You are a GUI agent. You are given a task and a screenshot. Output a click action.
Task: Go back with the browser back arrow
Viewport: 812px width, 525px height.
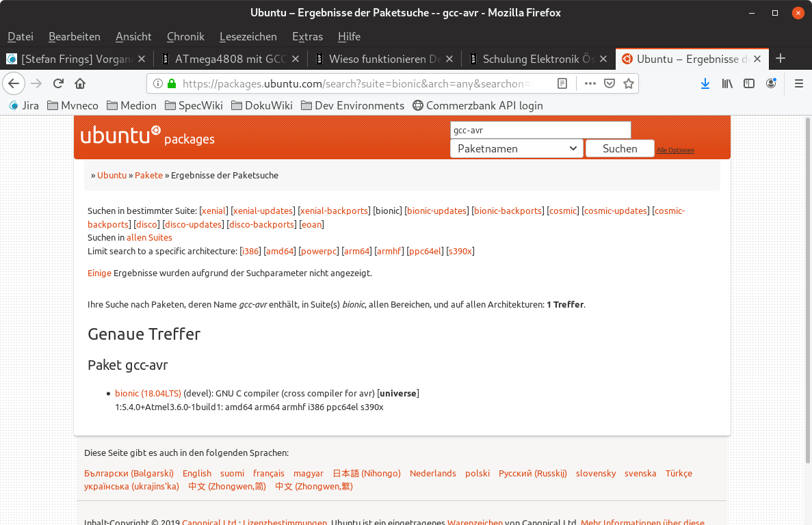(x=14, y=83)
